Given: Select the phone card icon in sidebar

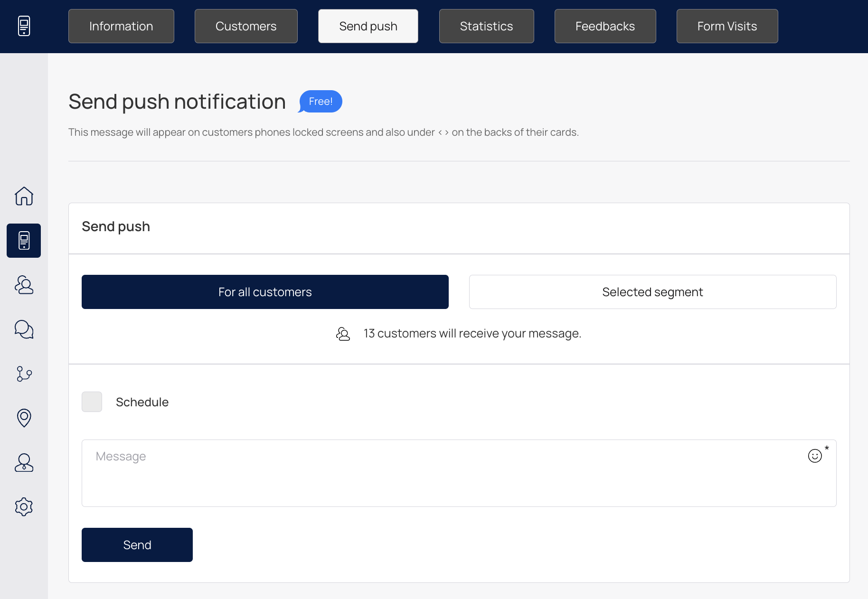Looking at the screenshot, I should point(24,241).
